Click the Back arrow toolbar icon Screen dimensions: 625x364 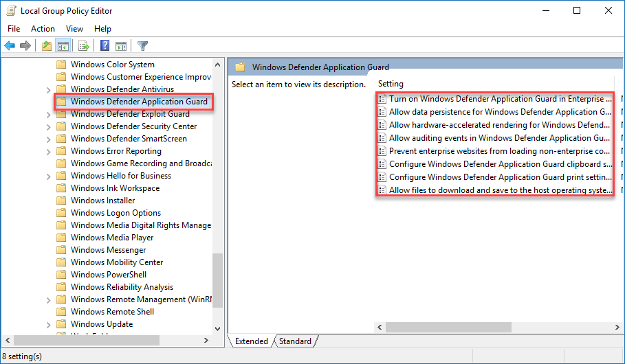pyautogui.click(x=10, y=46)
